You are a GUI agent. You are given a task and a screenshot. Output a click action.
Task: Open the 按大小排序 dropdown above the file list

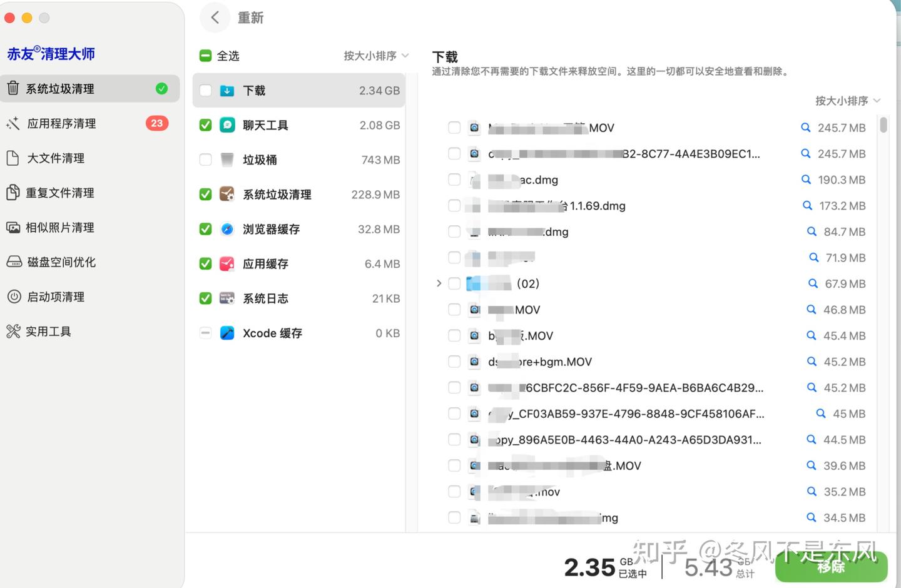848,101
